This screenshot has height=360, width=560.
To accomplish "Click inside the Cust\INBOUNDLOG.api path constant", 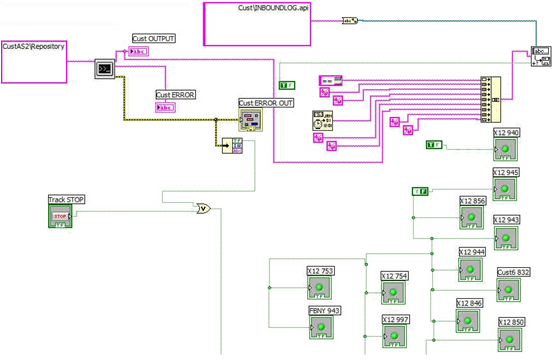I will [x=257, y=24].
